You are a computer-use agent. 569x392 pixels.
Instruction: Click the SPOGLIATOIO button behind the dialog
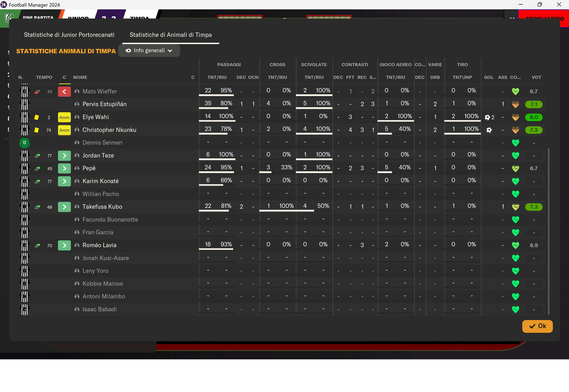(544, 18)
